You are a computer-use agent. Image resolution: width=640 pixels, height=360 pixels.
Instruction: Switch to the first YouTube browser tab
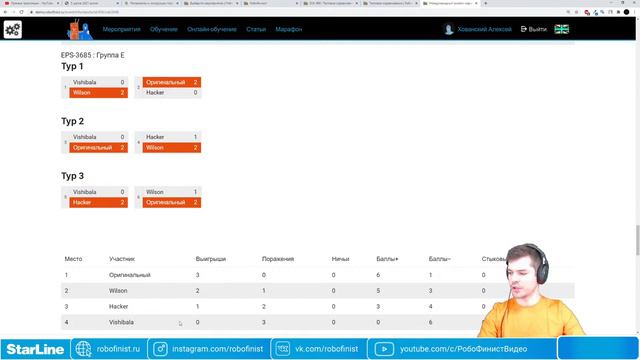(x=31, y=3)
